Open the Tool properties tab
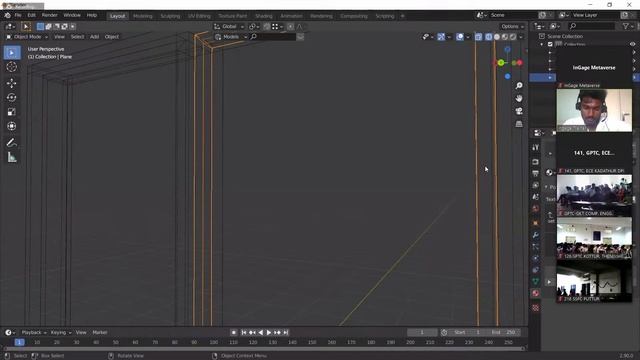This screenshot has height=360, width=640. pyautogui.click(x=536, y=148)
